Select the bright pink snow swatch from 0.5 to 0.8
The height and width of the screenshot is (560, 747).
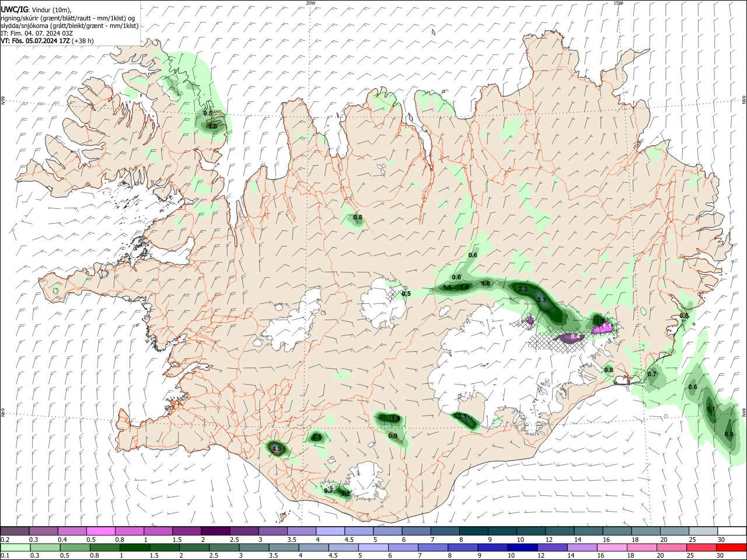coord(101,531)
